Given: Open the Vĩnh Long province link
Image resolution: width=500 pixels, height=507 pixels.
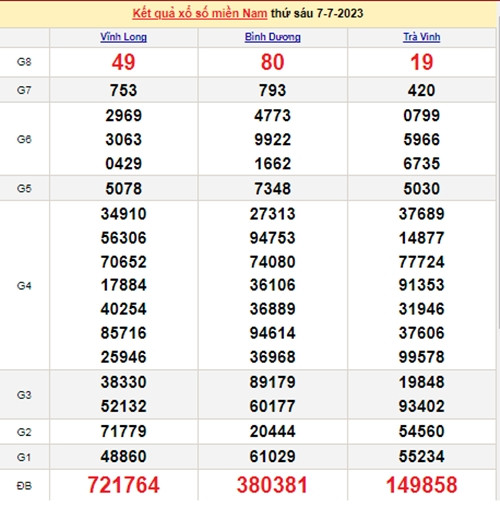Looking at the screenshot, I should click(x=124, y=37).
